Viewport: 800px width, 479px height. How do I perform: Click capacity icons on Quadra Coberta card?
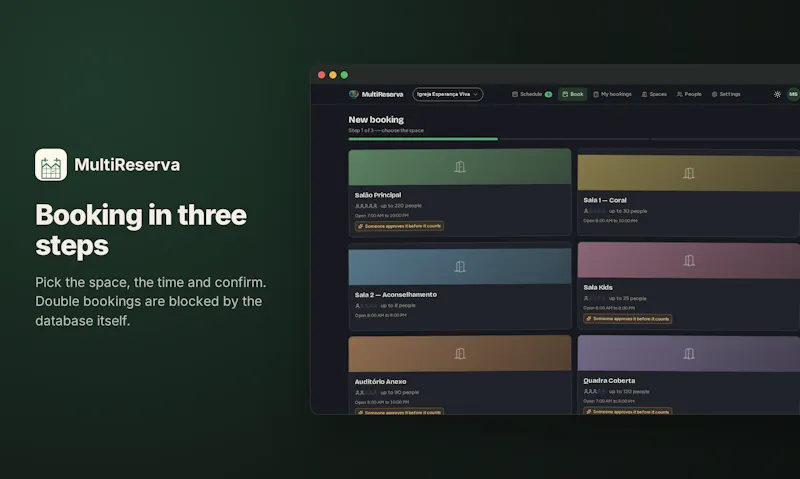(x=594, y=391)
